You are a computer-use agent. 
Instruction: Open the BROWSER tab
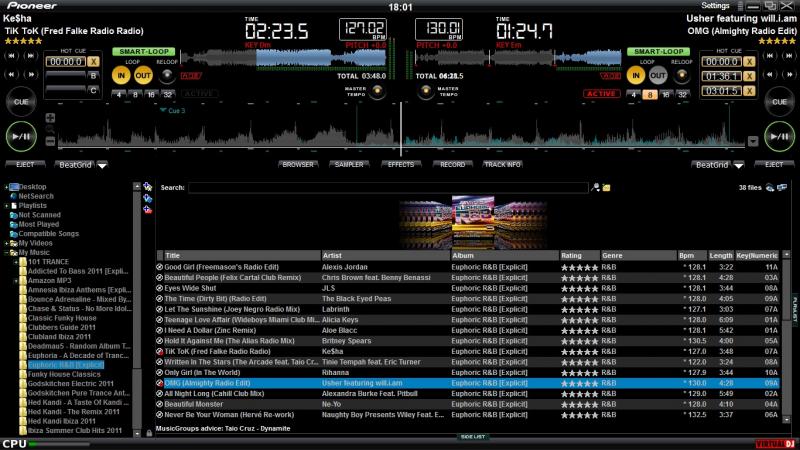(298, 164)
